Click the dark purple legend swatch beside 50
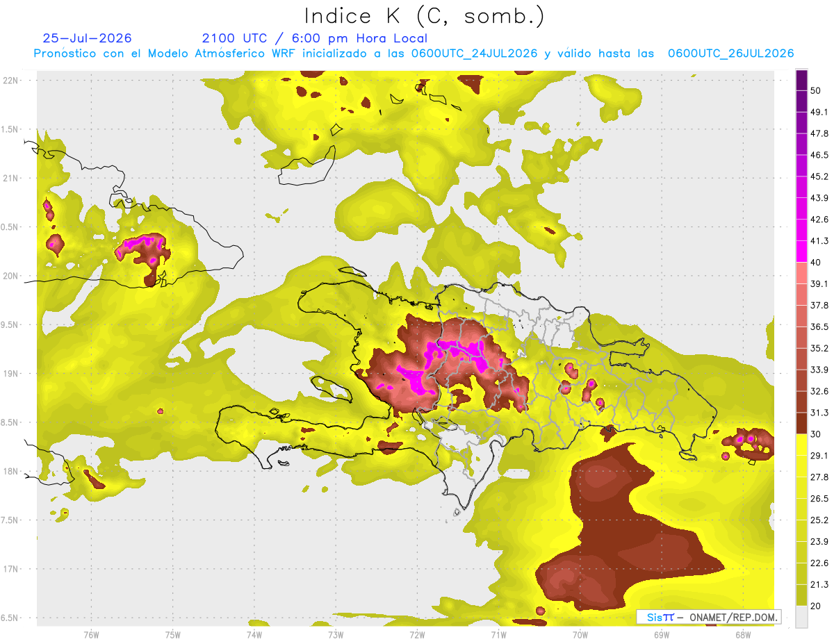Viewport: 834px width, 644px height. pos(802,80)
